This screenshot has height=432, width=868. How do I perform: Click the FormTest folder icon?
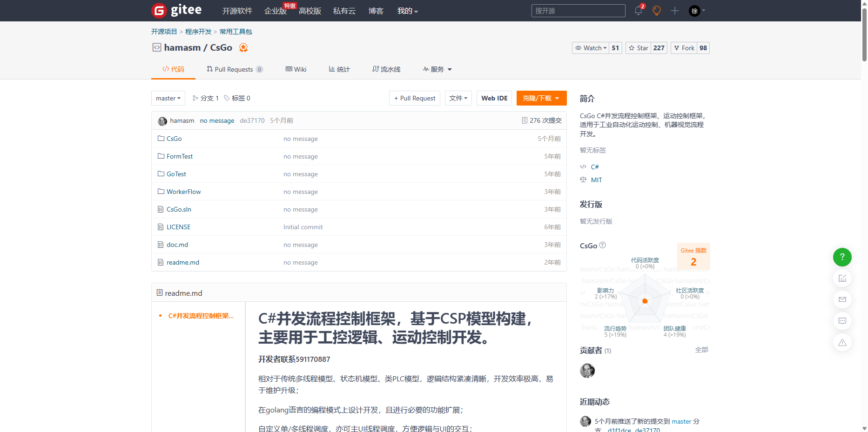[x=161, y=156]
